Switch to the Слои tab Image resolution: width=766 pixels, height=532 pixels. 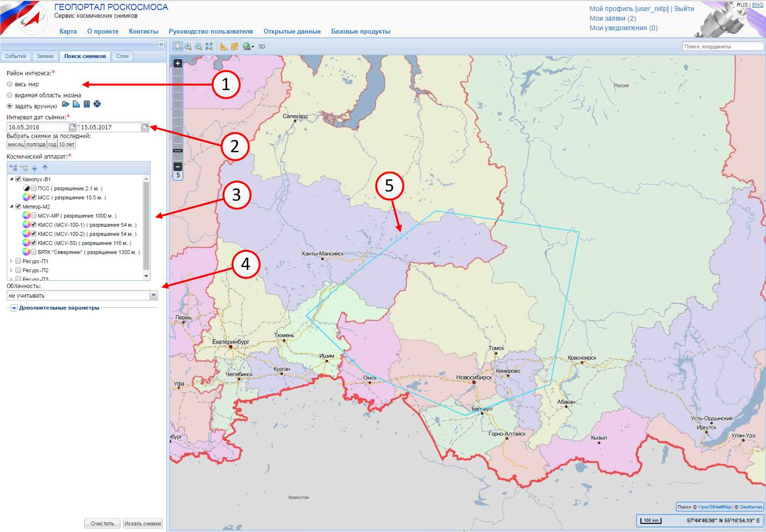click(x=122, y=56)
